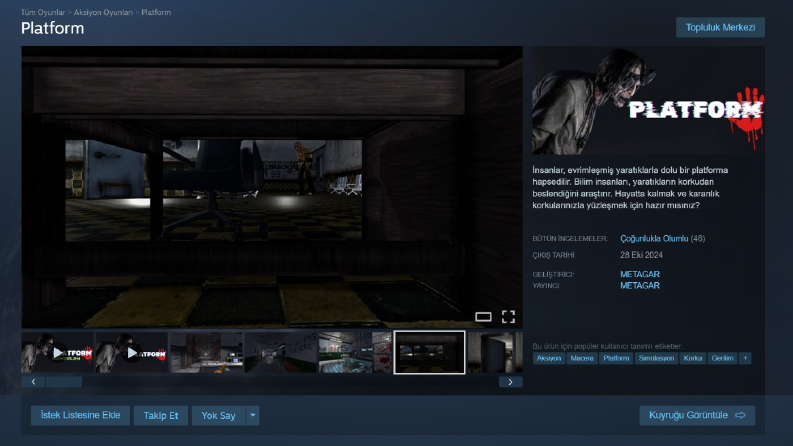This screenshot has width=793, height=446.
Task: Open Tüm Oyunlar breadcrumb link
Action: coord(43,12)
